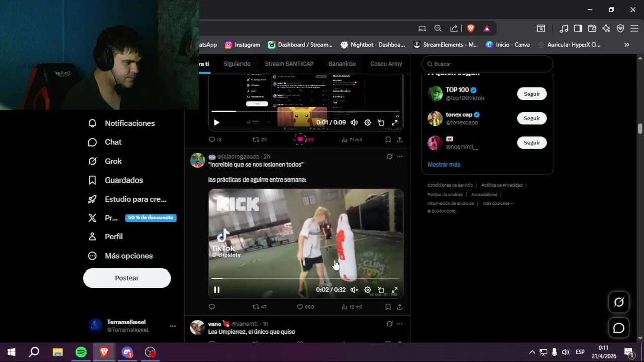This screenshot has height=362, width=644.
Task: Switch to the Stream SANTICAP tab
Action: pos(289,64)
